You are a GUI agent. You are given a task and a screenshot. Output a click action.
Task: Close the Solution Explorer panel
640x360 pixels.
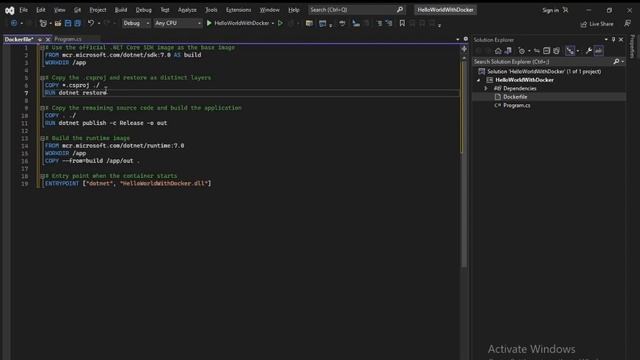(621, 40)
